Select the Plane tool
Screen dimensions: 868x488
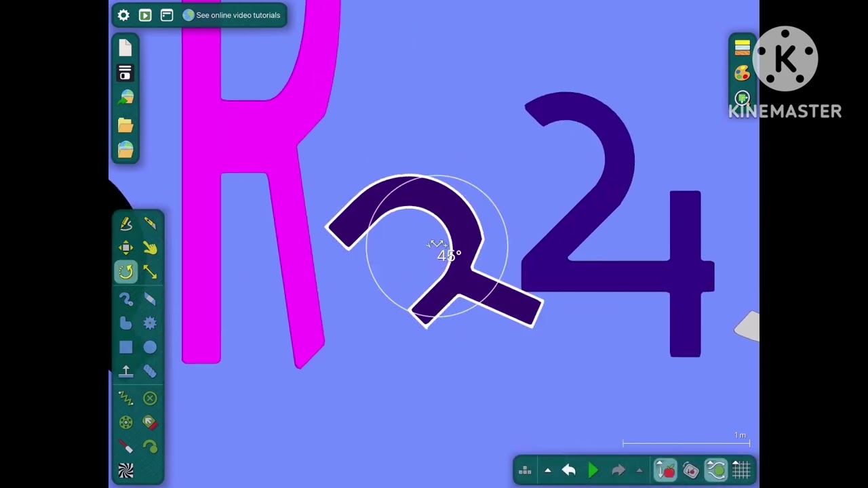[126, 372]
